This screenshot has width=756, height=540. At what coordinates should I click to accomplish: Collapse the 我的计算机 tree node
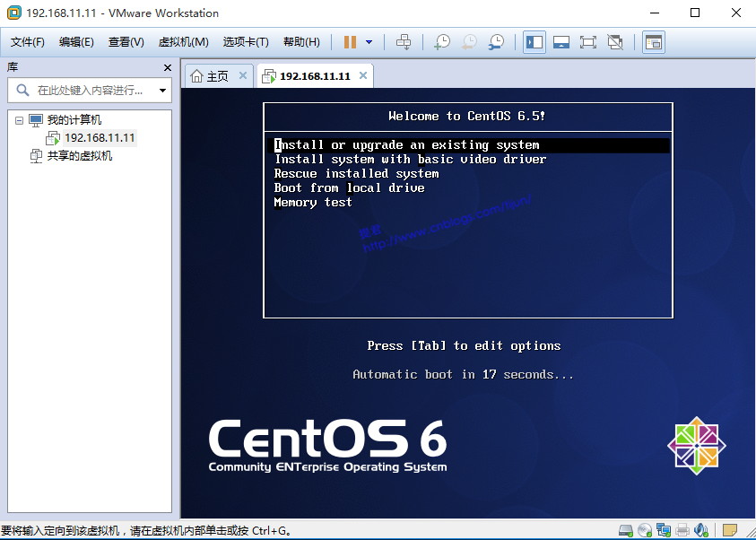tap(20, 120)
